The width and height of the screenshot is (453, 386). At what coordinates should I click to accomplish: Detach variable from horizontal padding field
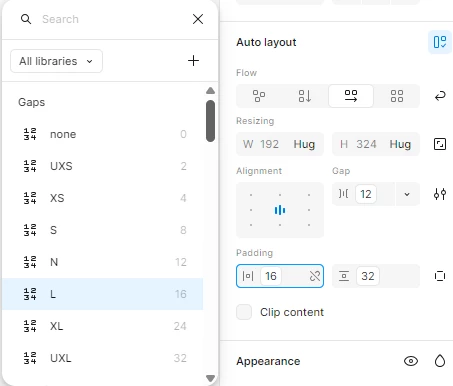coord(315,276)
